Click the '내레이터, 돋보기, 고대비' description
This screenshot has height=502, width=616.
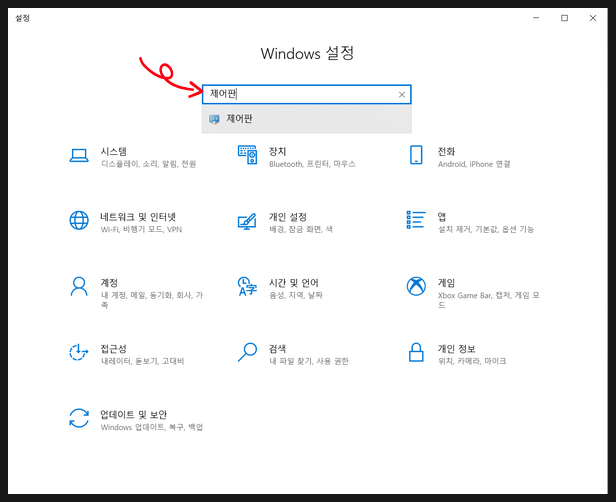143,361
